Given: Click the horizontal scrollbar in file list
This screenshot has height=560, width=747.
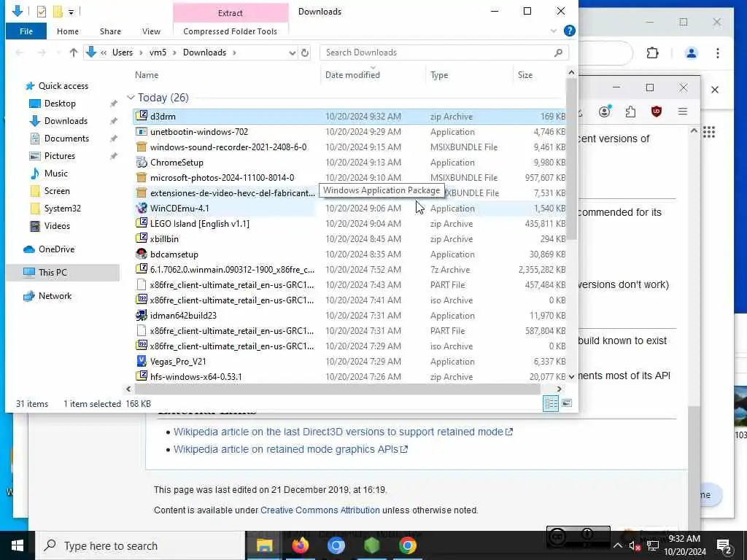Looking at the screenshot, I should pos(337,389).
